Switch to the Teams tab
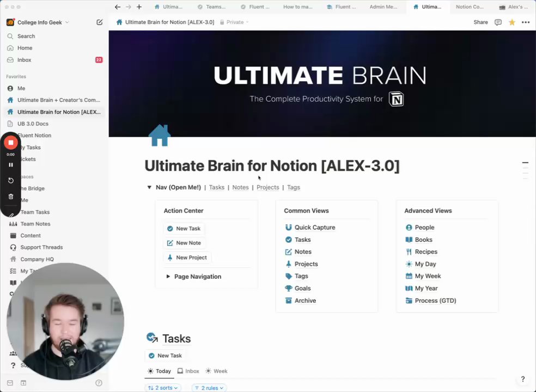536x392 pixels. coord(212,7)
